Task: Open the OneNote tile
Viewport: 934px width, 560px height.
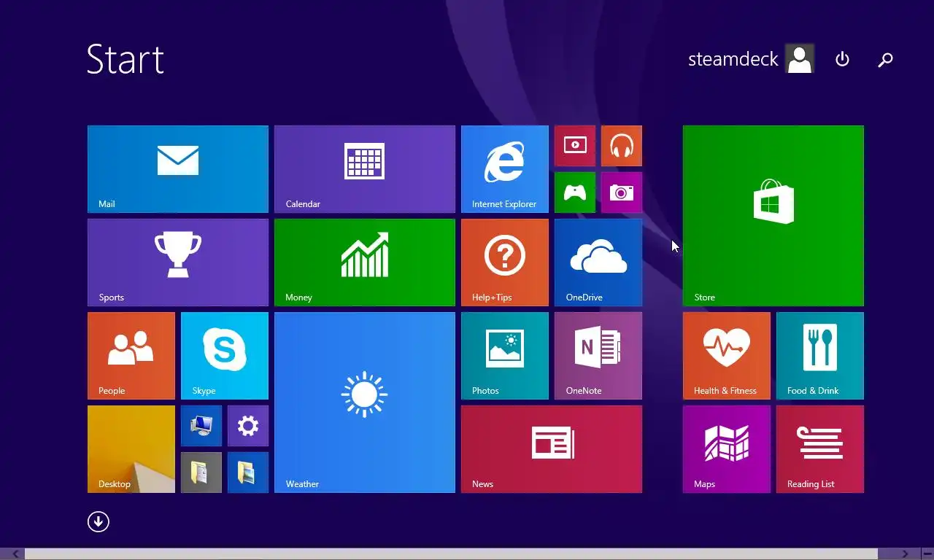Action: click(x=598, y=356)
